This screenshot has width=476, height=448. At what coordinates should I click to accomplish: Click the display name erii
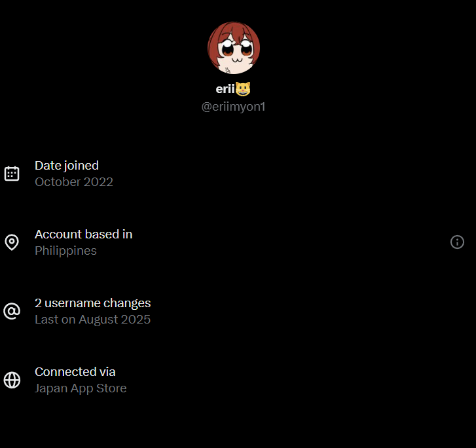pos(225,89)
